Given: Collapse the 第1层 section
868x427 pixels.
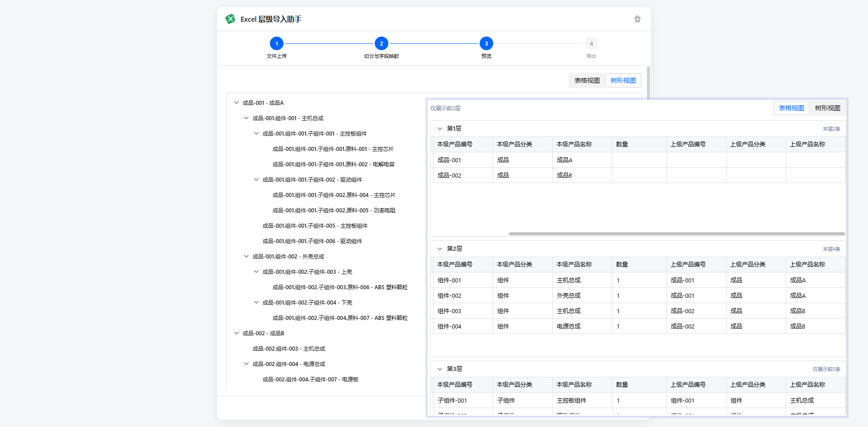Looking at the screenshot, I should [440, 129].
